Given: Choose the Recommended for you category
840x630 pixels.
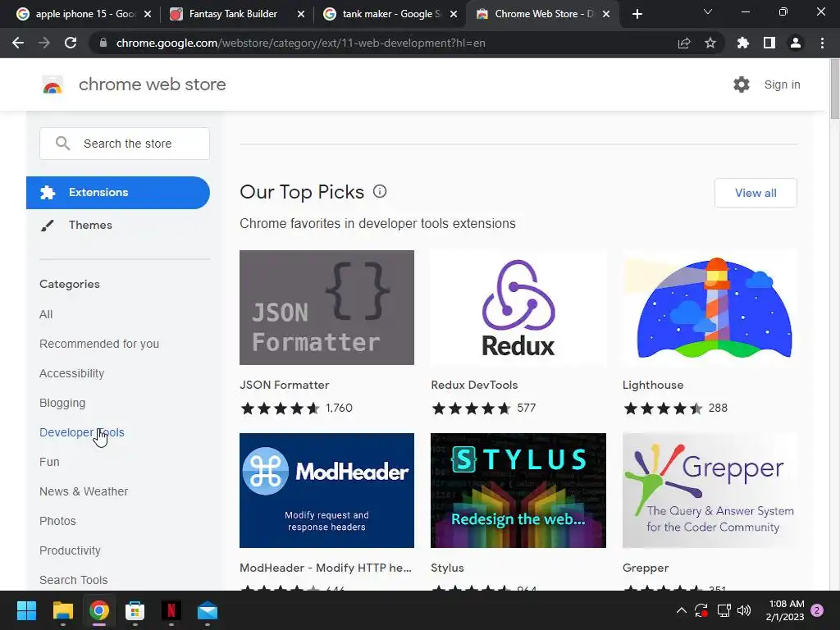Looking at the screenshot, I should [99, 344].
